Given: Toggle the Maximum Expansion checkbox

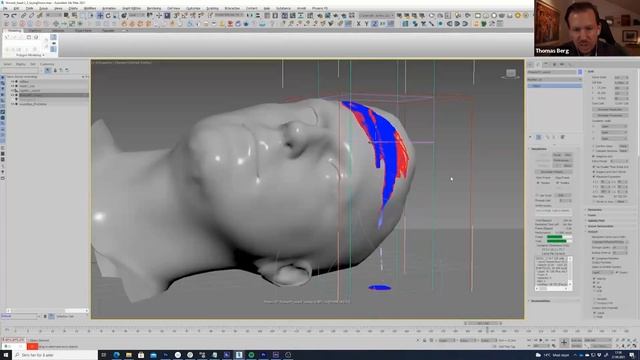Looking at the screenshot, I should tap(593, 177).
